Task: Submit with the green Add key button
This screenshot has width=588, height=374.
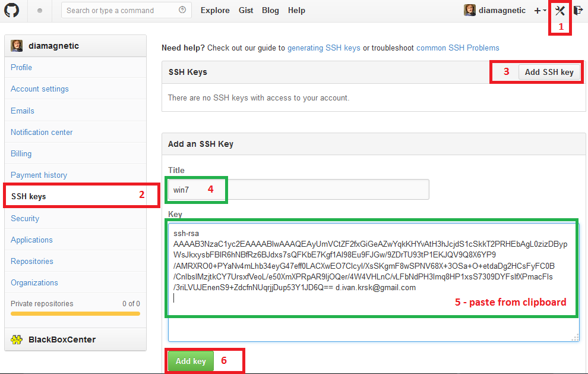Action: [191, 361]
